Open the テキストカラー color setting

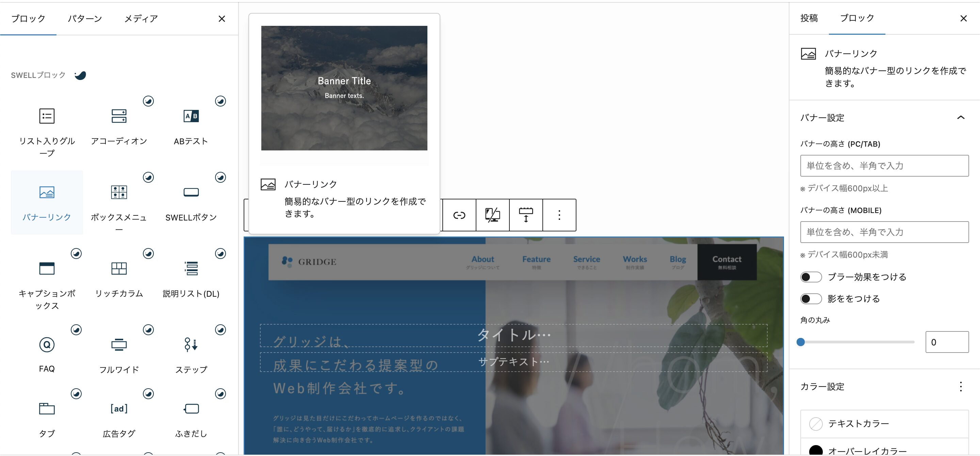[x=858, y=424]
